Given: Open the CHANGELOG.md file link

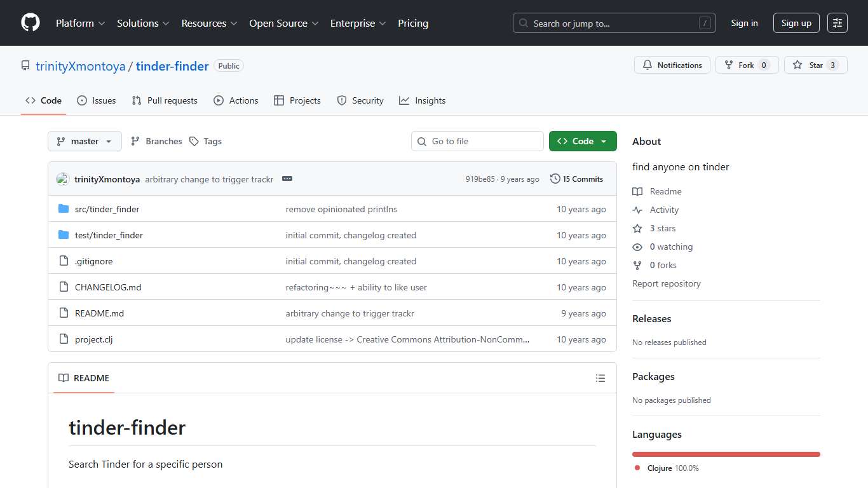Looking at the screenshot, I should (108, 287).
